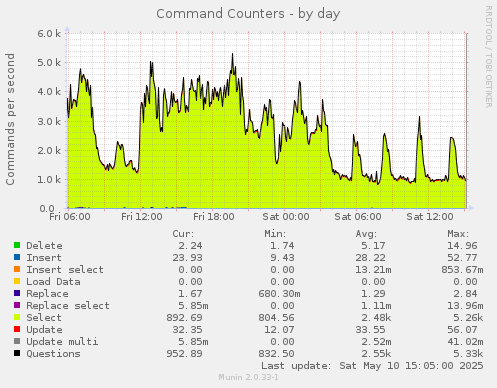Click the 'Avg:' column header
The image size is (497, 388).
pyautogui.click(x=366, y=234)
